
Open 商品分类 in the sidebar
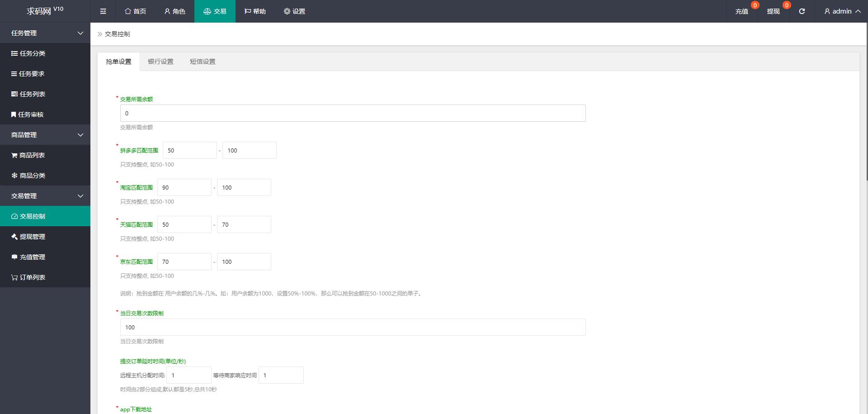45,176
